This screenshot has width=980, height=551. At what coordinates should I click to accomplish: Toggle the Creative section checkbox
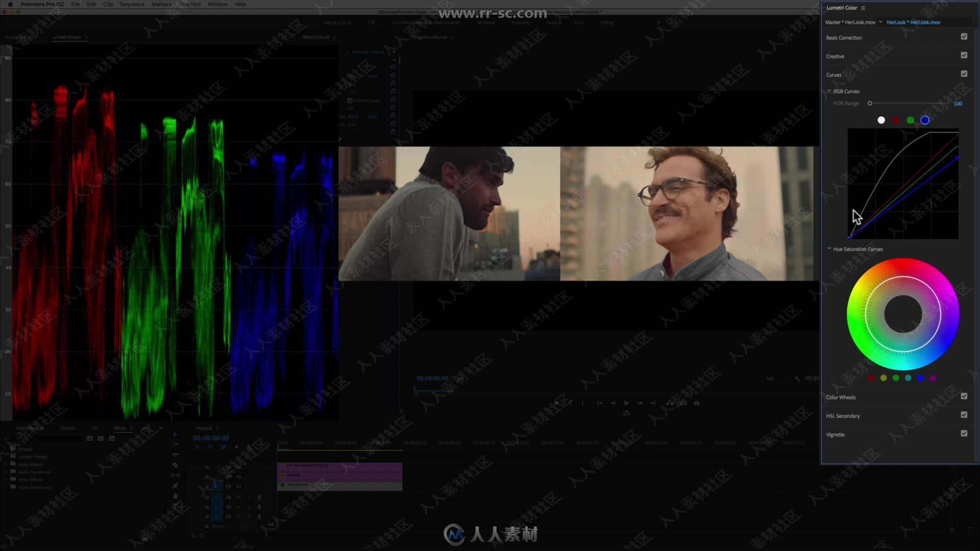coord(964,56)
